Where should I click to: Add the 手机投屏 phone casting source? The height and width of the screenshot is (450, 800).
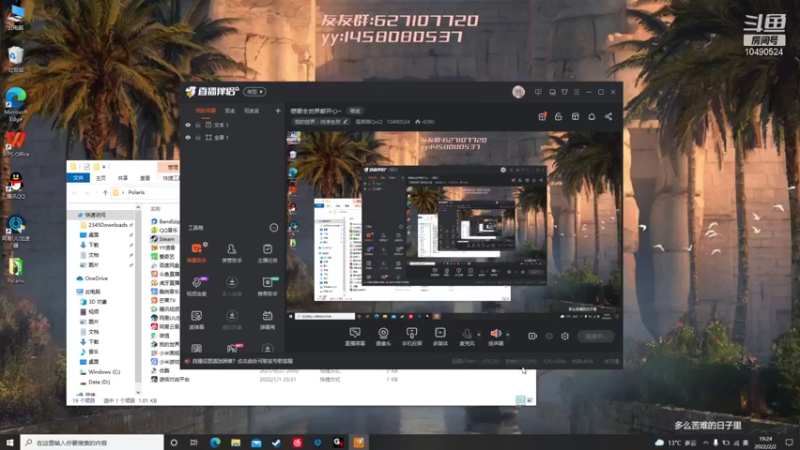[412, 336]
